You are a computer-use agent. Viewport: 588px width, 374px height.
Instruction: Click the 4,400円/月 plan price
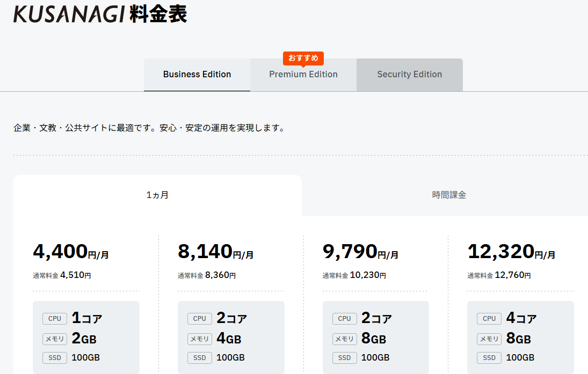(71, 252)
